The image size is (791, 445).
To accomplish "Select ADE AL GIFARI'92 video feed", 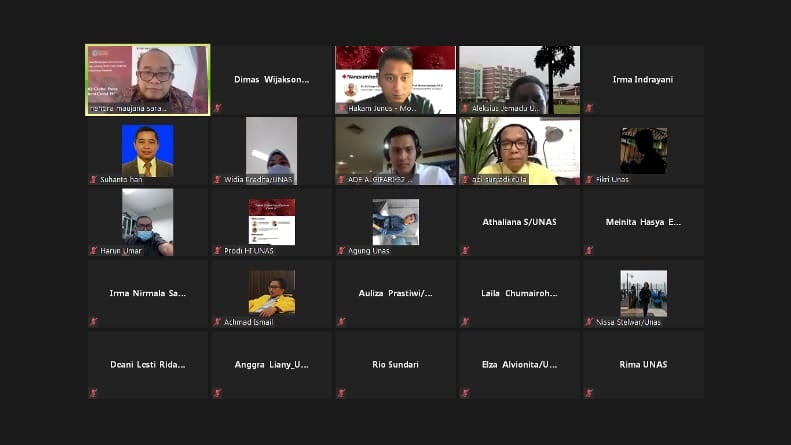I will pos(396,151).
